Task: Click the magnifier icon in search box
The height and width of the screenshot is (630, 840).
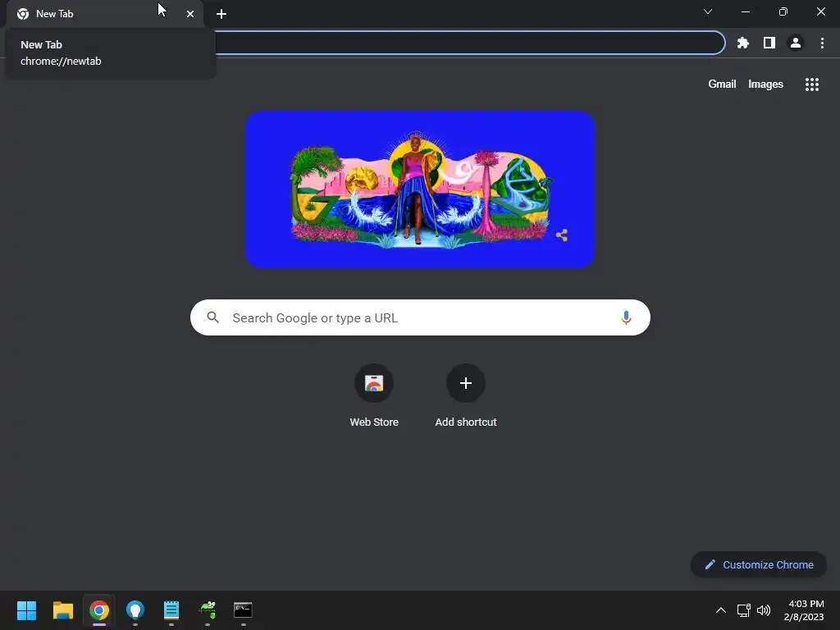Action: click(x=212, y=317)
